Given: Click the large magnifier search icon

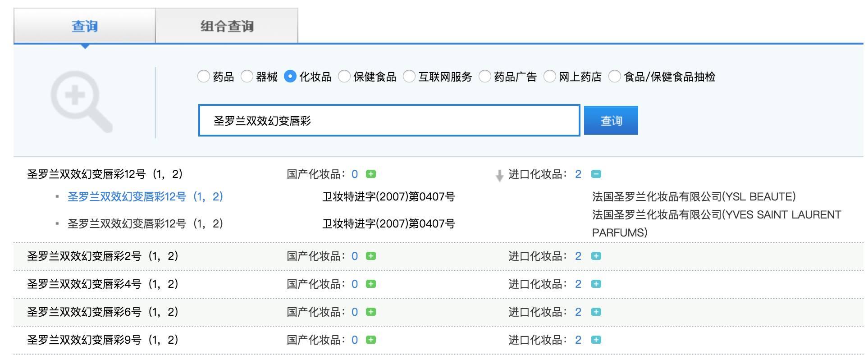Looking at the screenshot, I should (x=82, y=103).
